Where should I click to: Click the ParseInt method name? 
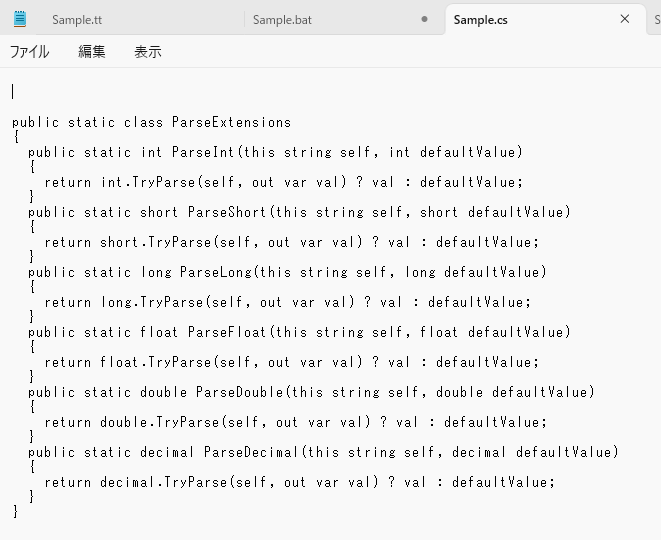point(203,152)
